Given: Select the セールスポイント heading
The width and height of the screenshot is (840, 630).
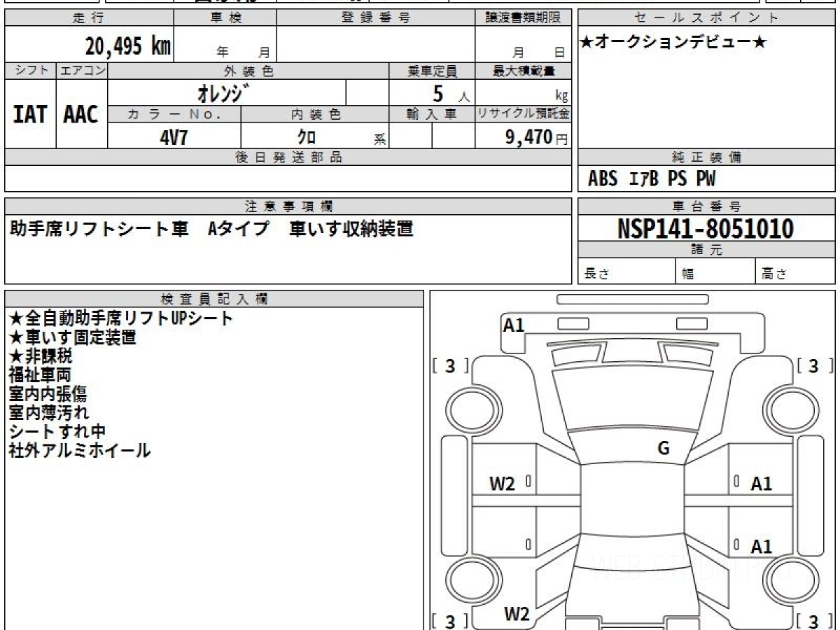Looking at the screenshot, I should (706, 18).
